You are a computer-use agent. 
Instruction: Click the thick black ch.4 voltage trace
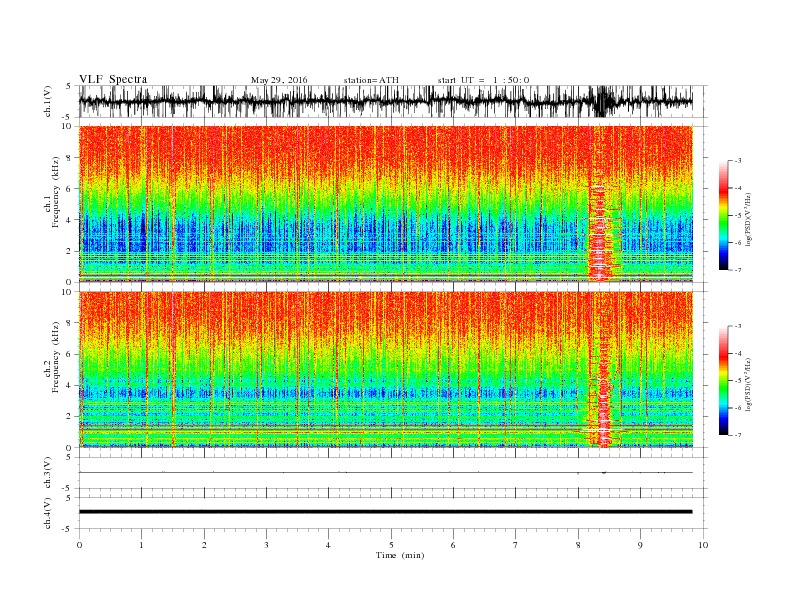[385, 512]
